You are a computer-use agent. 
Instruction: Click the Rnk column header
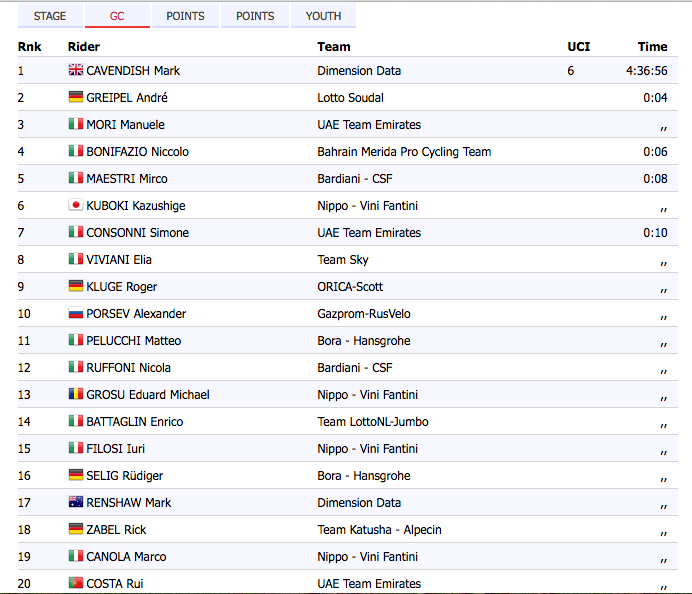tap(28, 46)
